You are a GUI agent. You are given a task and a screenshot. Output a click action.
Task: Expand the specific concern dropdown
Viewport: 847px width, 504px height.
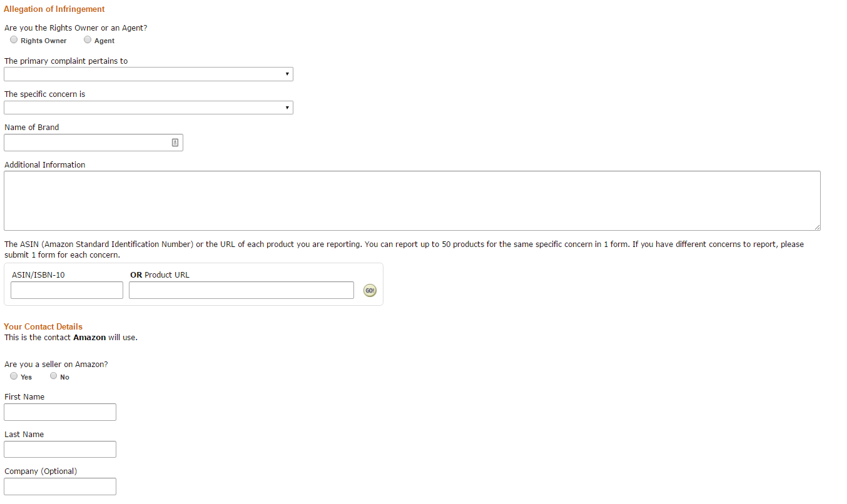148,108
